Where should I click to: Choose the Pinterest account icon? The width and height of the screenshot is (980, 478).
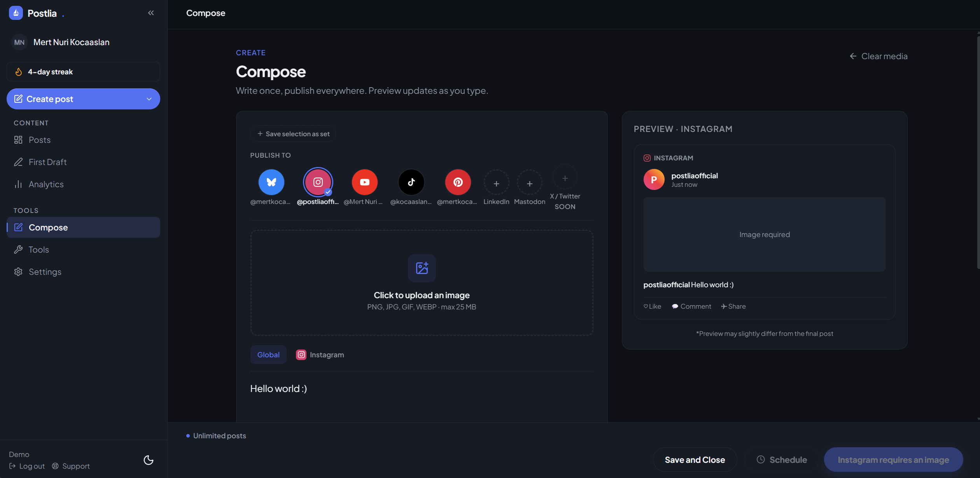(458, 182)
